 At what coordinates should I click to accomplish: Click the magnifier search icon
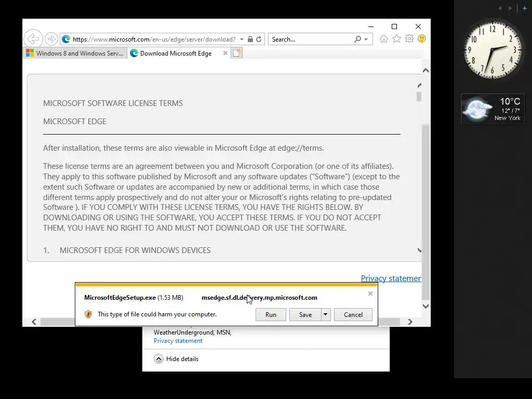357,39
